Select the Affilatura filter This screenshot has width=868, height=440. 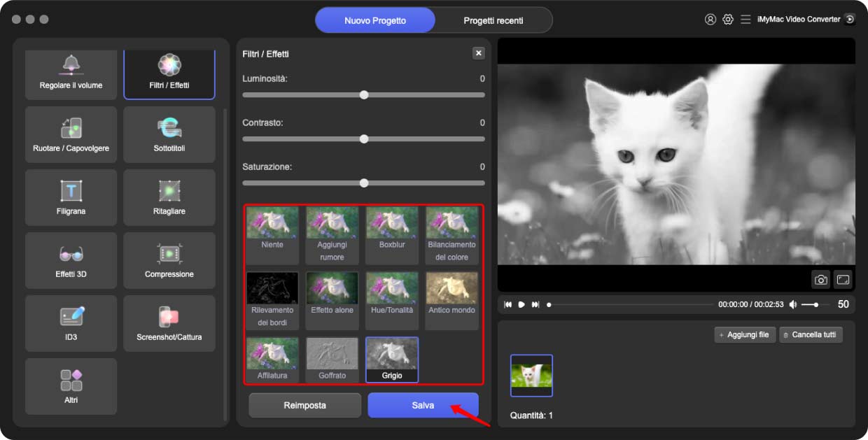(272, 360)
